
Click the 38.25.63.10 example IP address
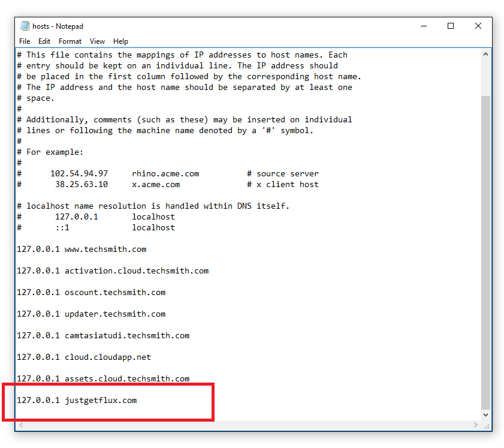pyautogui.click(x=82, y=185)
